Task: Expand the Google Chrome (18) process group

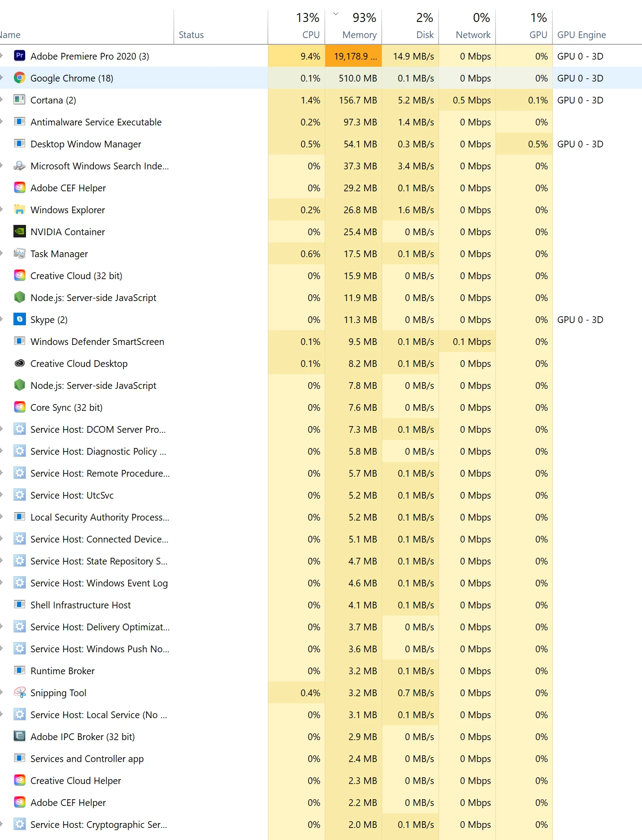Action: pos(2,78)
